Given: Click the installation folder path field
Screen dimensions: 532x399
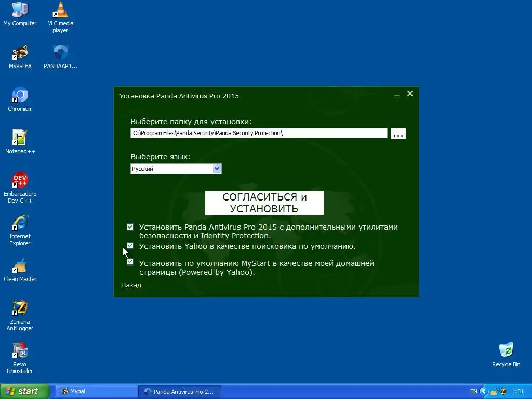Looking at the screenshot, I should click(x=259, y=133).
